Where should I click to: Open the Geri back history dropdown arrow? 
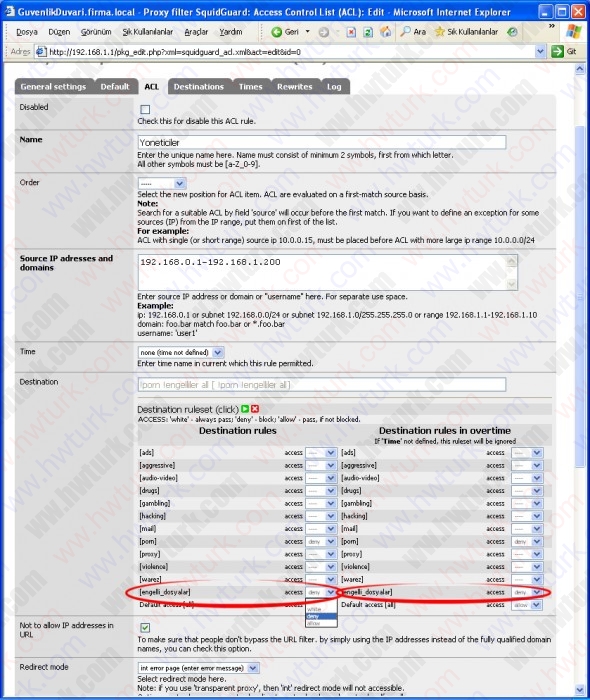point(307,32)
